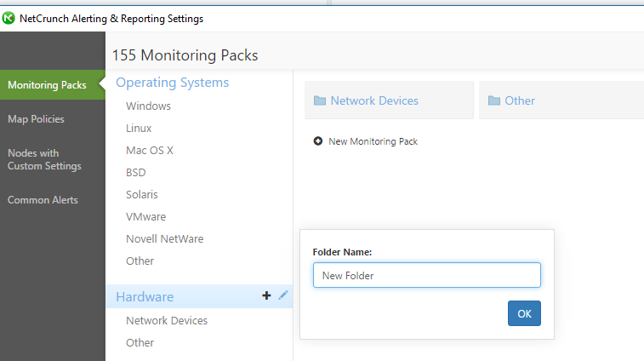This screenshot has height=361, width=644.
Task: Select Network Devices under Hardware list
Action: (167, 321)
